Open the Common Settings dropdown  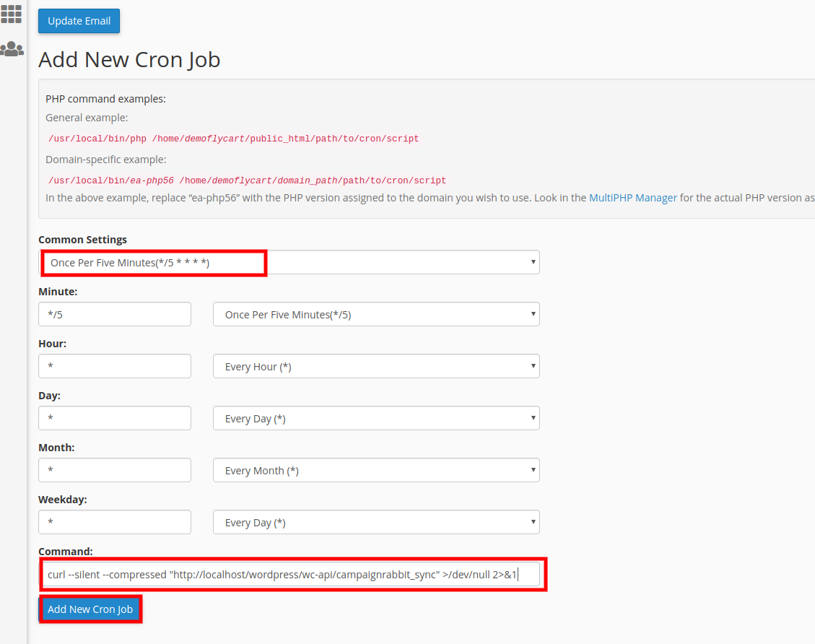pyautogui.click(x=289, y=263)
